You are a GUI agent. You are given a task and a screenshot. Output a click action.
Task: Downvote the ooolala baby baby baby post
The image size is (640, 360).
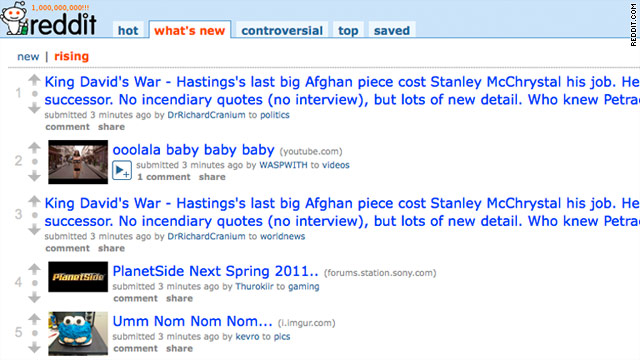[34, 176]
